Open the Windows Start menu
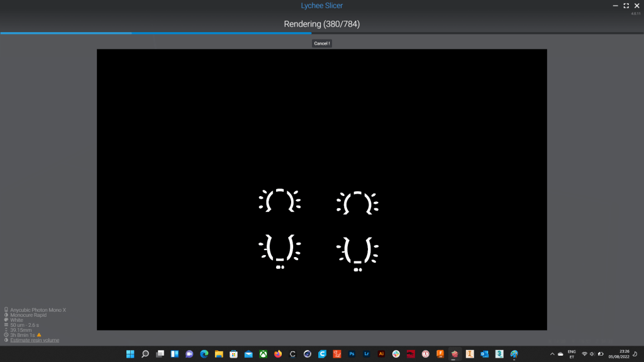 click(130, 354)
